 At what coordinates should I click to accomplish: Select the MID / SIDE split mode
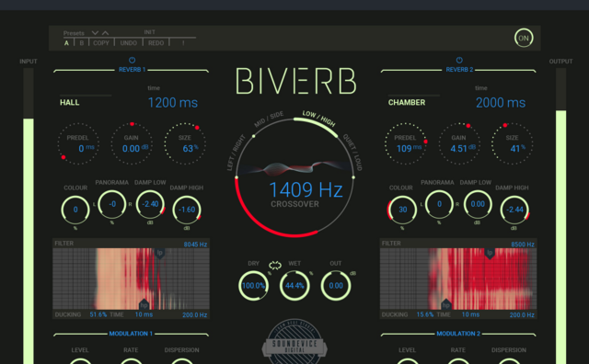click(x=269, y=119)
